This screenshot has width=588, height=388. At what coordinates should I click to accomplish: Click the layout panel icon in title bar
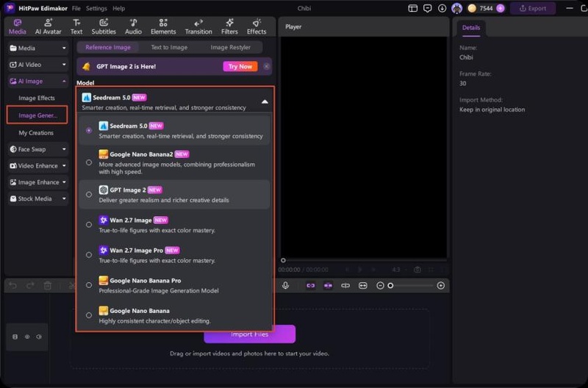pyautogui.click(x=412, y=8)
